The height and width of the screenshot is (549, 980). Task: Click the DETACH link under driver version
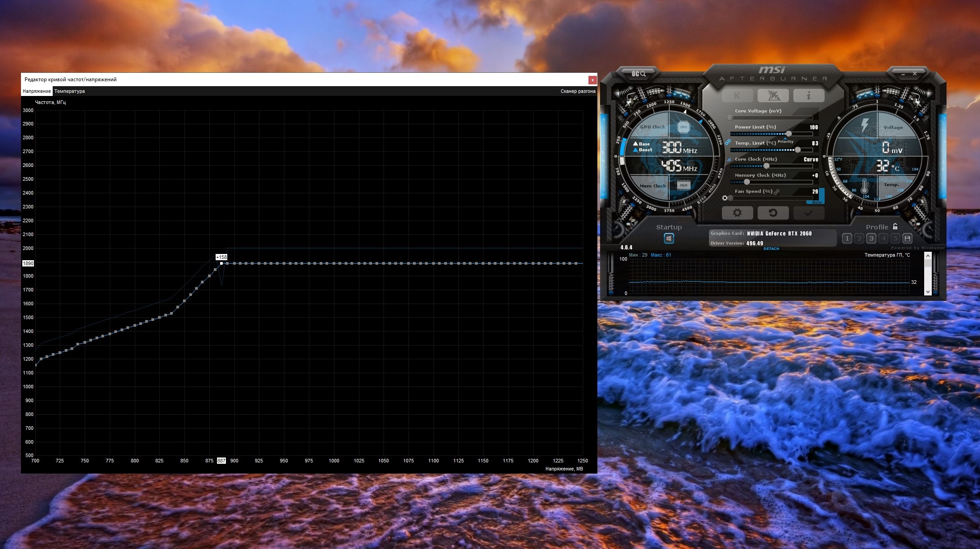pos(771,249)
